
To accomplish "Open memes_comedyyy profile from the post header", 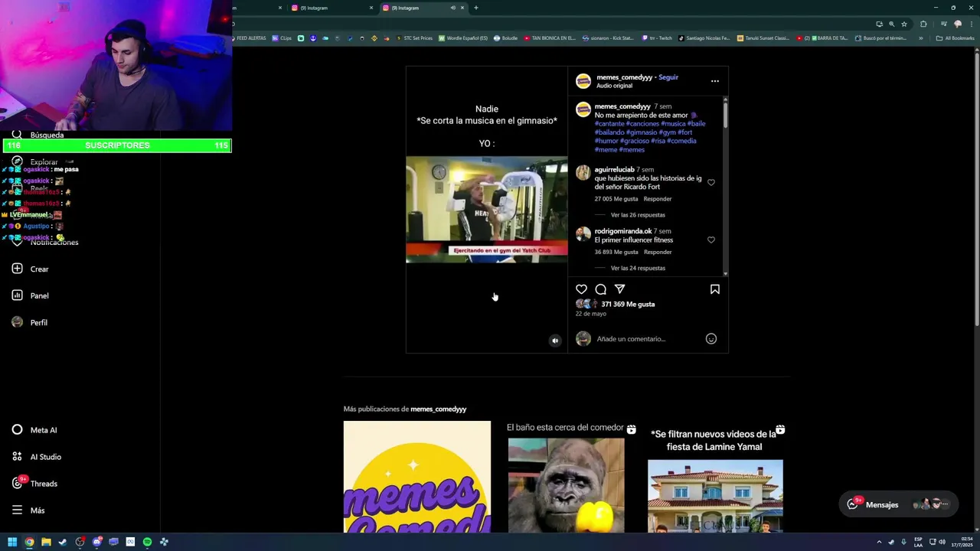I will (x=624, y=77).
